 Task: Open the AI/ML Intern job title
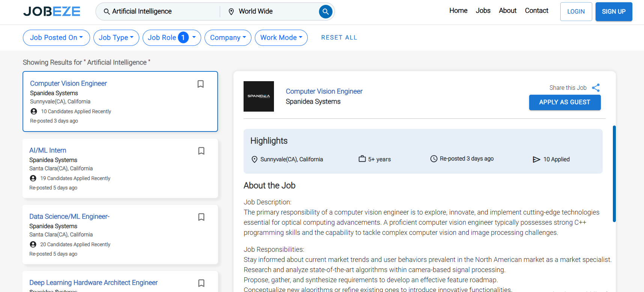point(48,150)
